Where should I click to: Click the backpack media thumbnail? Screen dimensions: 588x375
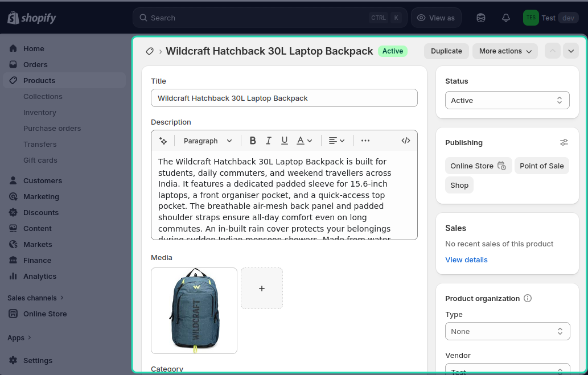click(194, 311)
